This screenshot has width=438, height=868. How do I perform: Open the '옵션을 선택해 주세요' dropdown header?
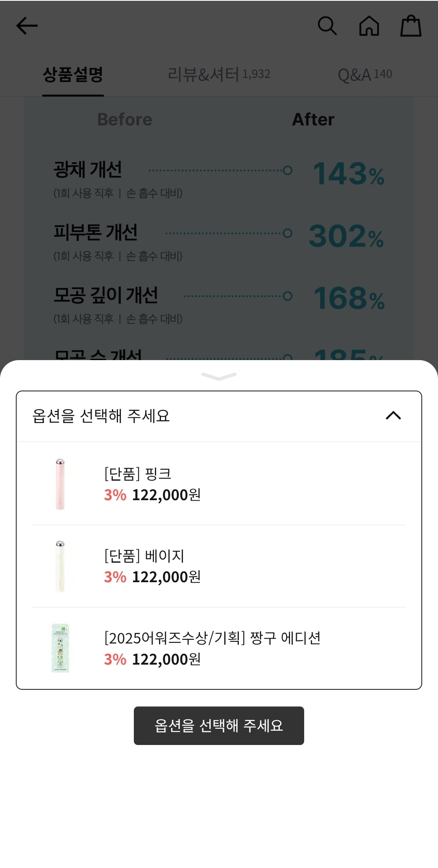[101, 416]
